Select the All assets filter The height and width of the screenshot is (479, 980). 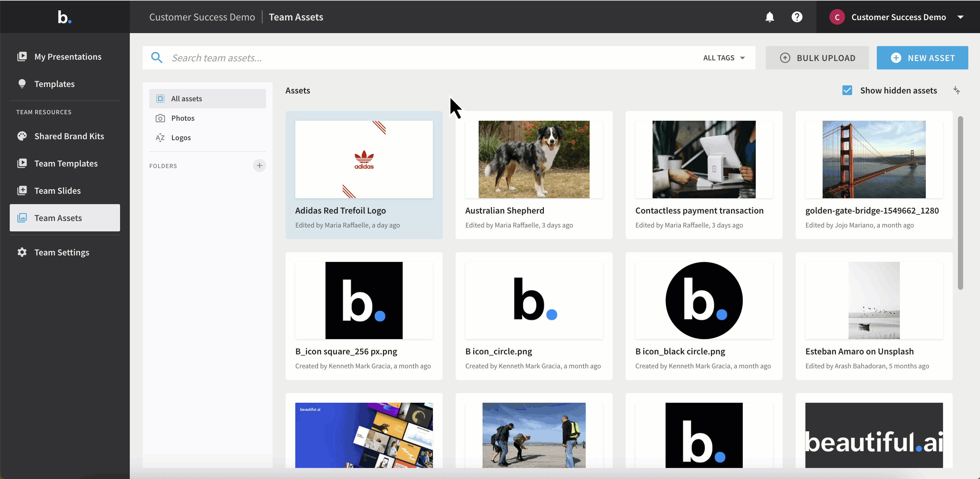pyautogui.click(x=208, y=99)
